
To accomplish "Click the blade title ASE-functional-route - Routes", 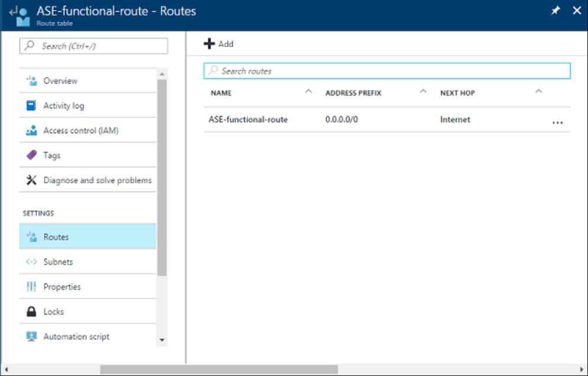I will (116, 11).
